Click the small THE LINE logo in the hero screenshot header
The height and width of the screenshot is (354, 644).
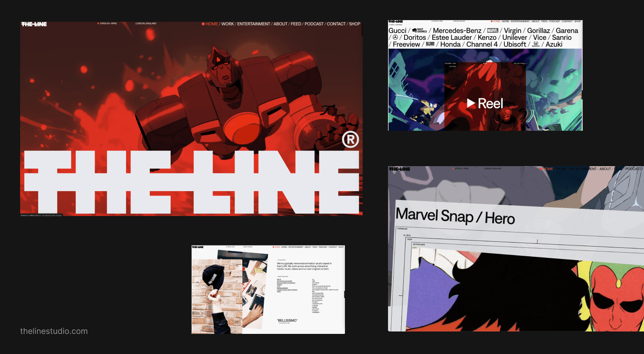pyautogui.click(x=34, y=24)
